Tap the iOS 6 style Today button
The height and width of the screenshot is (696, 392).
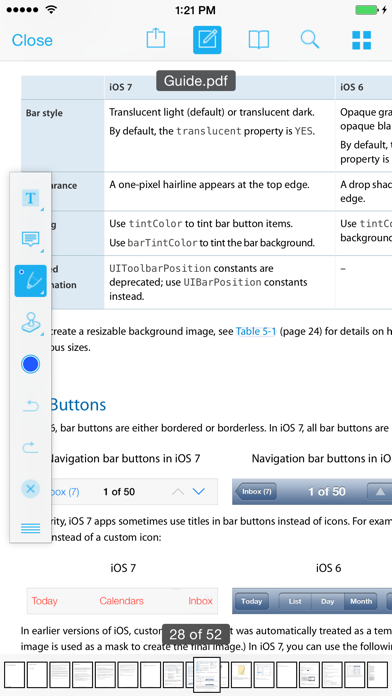(x=252, y=601)
